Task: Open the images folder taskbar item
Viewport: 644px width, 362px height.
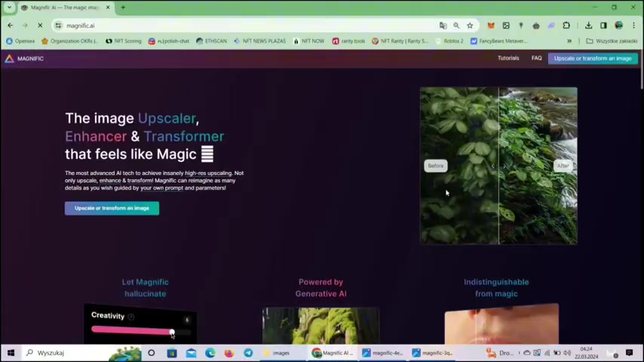Action: pos(282,353)
